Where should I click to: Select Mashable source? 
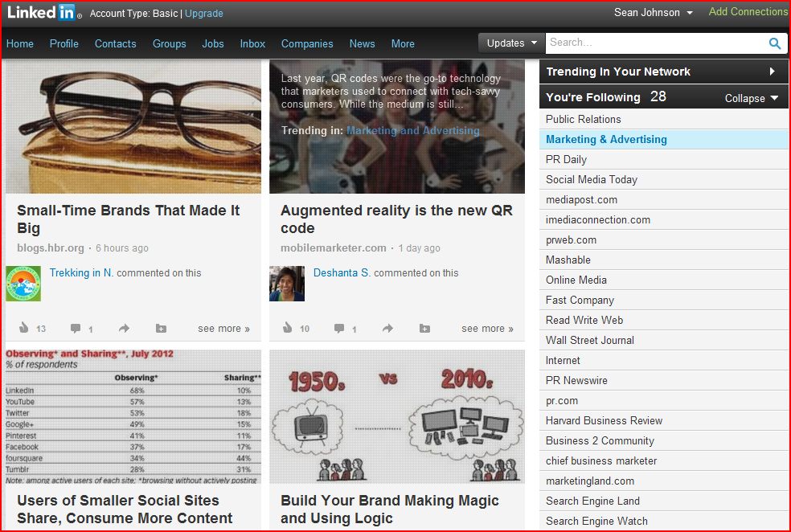coord(663,260)
